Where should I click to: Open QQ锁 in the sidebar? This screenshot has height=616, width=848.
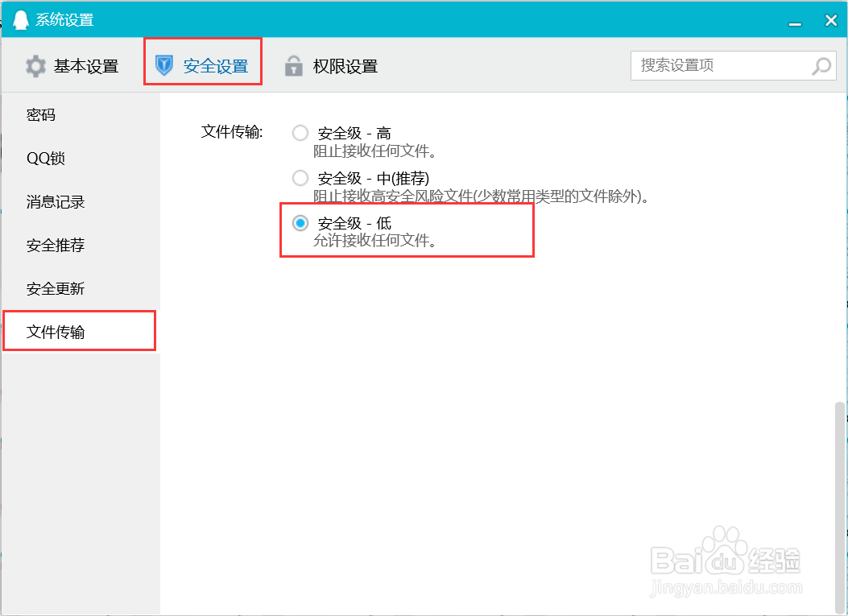[x=81, y=158]
